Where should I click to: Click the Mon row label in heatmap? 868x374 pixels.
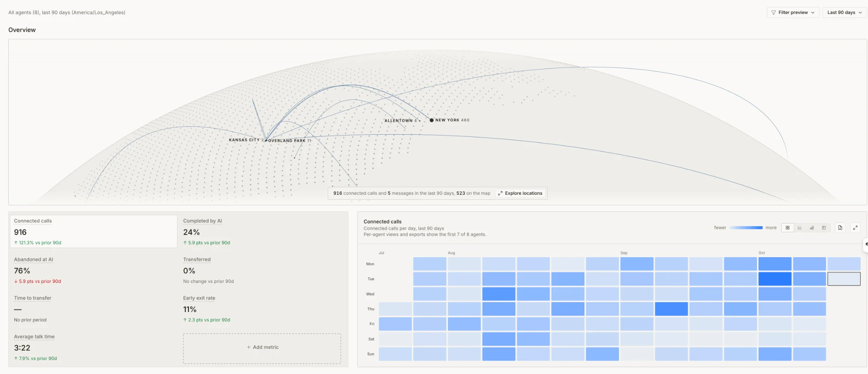(370, 264)
